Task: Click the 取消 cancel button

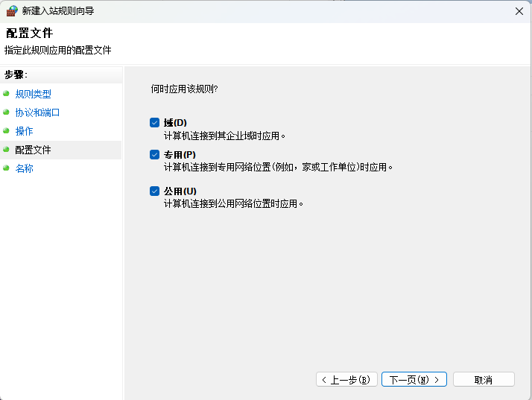Action: tap(484, 379)
